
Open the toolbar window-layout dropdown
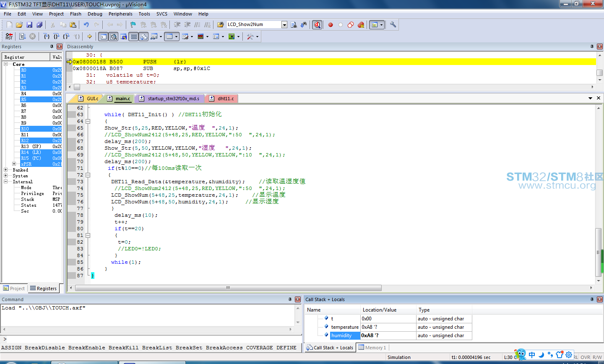381,25
